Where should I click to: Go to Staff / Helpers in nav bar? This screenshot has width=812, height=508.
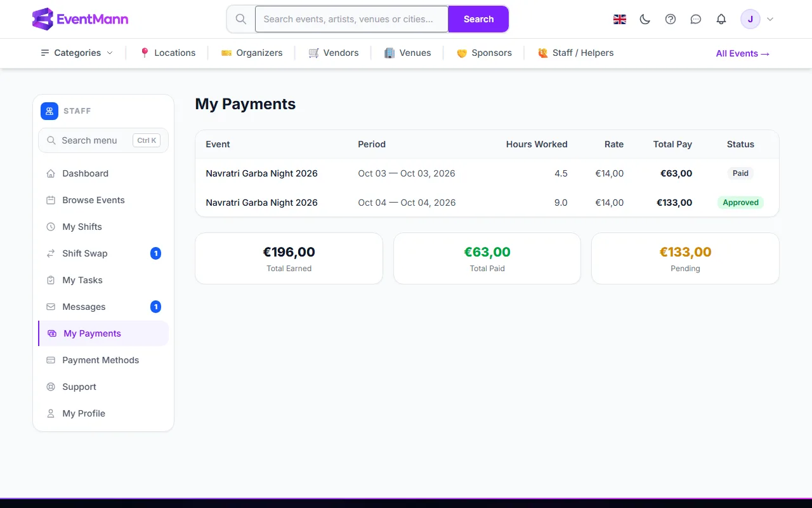click(x=575, y=53)
